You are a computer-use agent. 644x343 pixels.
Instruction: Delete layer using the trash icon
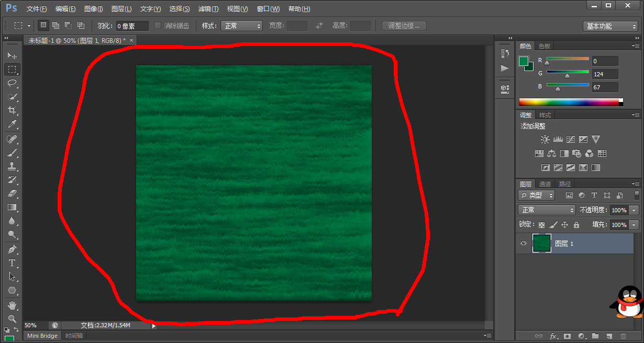623,336
